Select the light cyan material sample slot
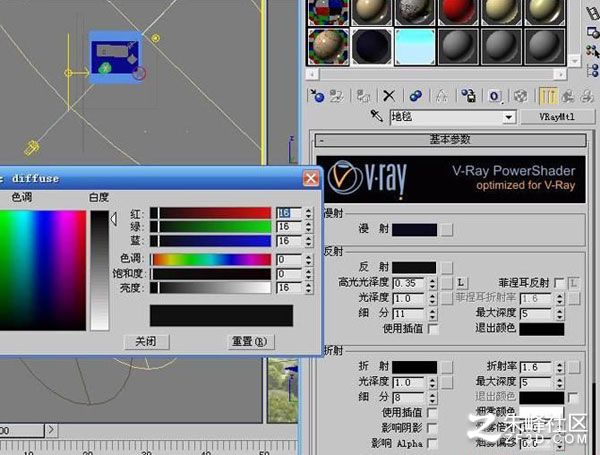This screenshot has width=600, height=455. tap(415, 47)
